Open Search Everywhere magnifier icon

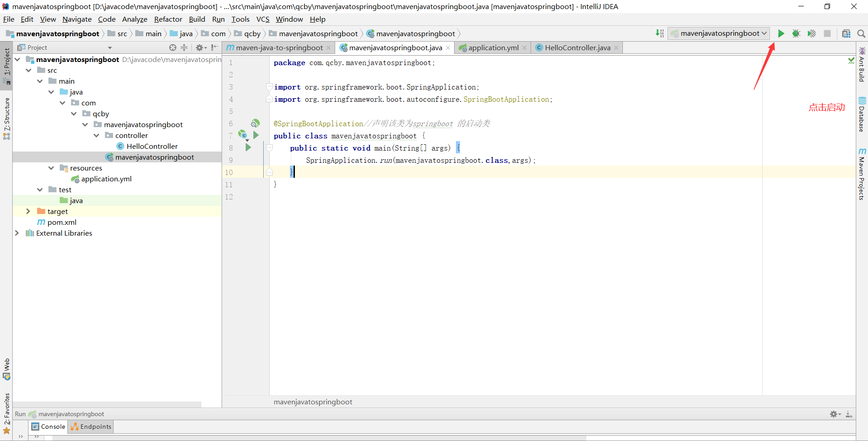point(861,33)
